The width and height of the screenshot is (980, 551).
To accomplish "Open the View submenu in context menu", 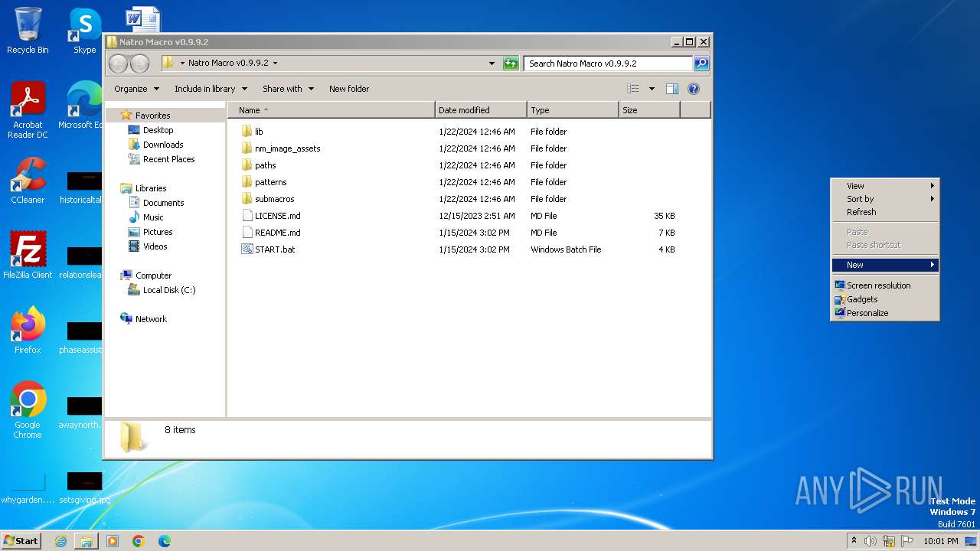I will [x=885, y=186].
